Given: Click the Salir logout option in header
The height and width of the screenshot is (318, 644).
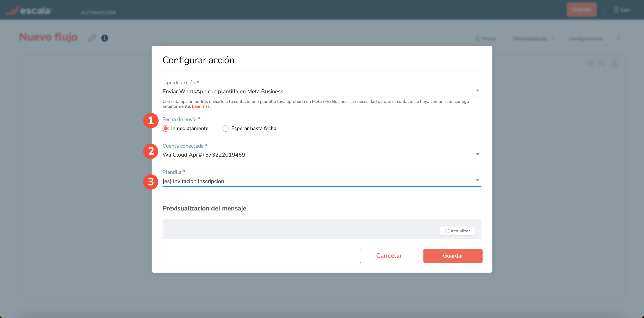Looking at the screenshot, I should click(x=622, y=10).
